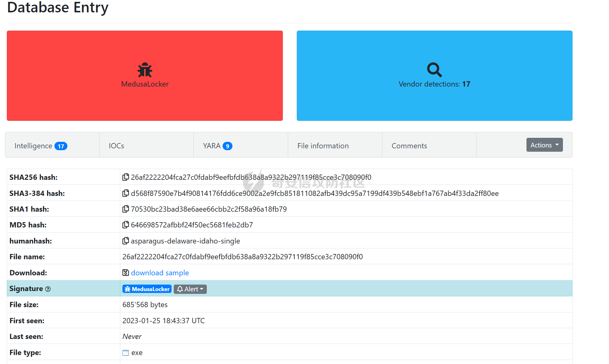Click the Last seen value Never

click(x=132, y=336)
